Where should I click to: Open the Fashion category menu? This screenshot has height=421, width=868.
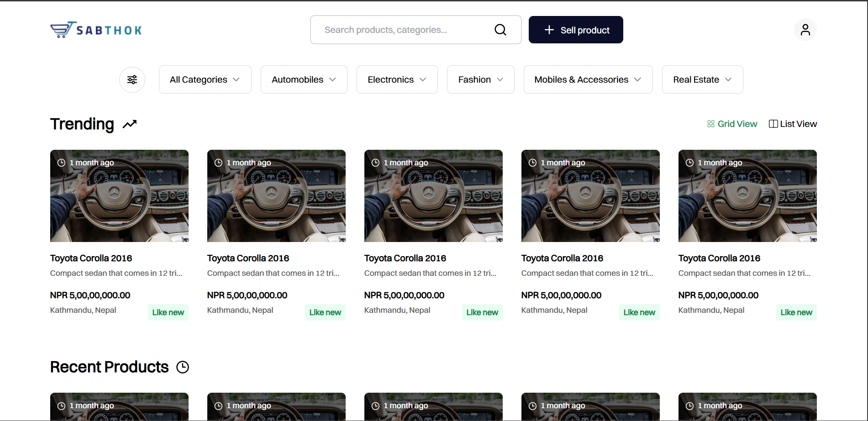tap(480, 80)
